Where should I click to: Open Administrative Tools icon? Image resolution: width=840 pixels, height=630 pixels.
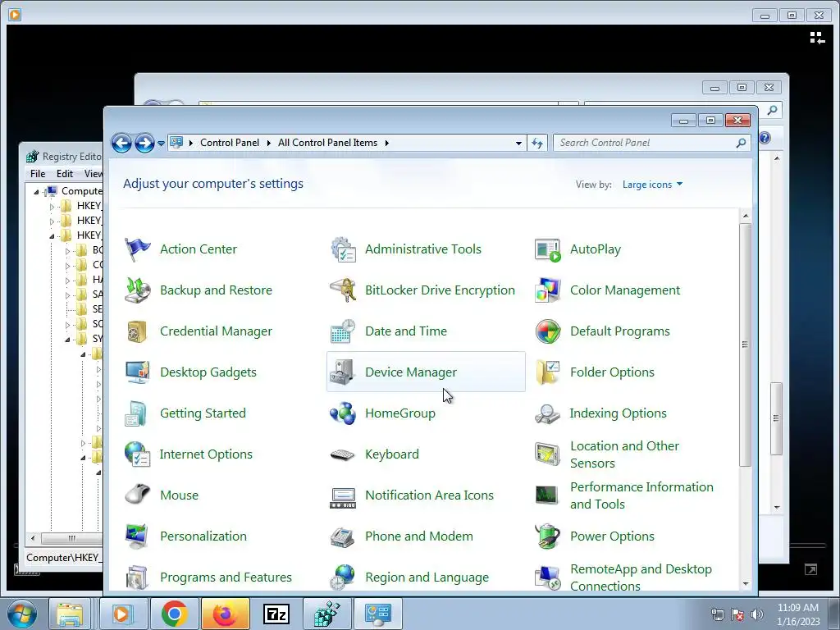click(x=343, y=249)
